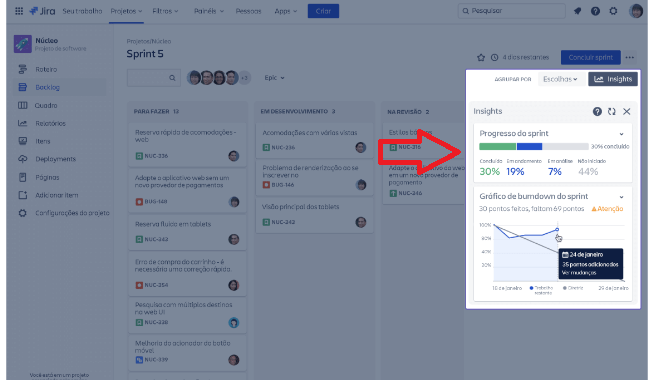Click the Ver mudanças link in tooltip
The image size is (659, 380).
579,273
